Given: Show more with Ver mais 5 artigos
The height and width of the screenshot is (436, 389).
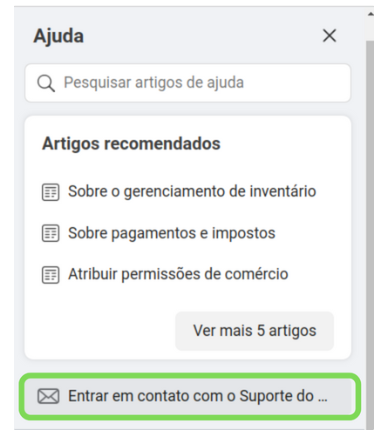Looking at the screenshot, I should tap(254, 331).
